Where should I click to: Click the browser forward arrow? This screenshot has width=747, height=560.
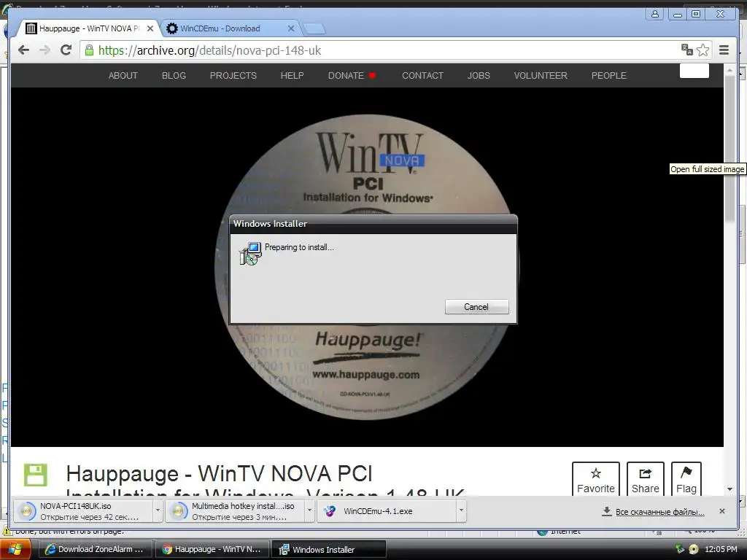pyautogui.click(x=44, y=50)
